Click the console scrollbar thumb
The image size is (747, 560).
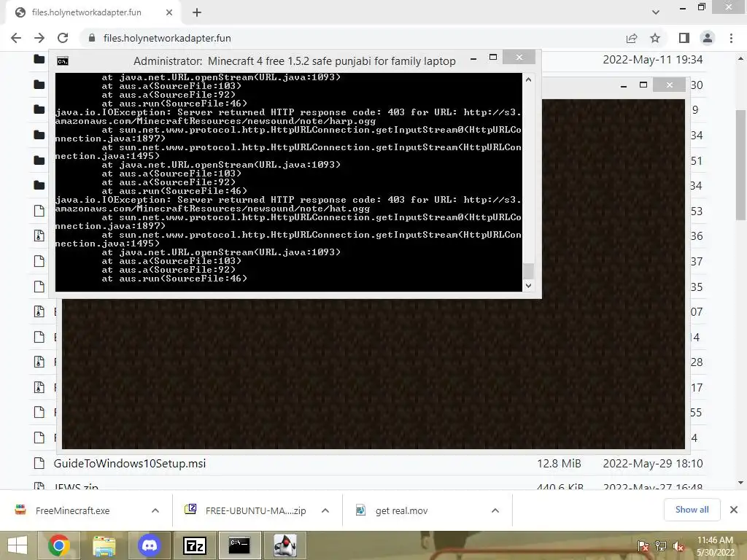[528, 271]
